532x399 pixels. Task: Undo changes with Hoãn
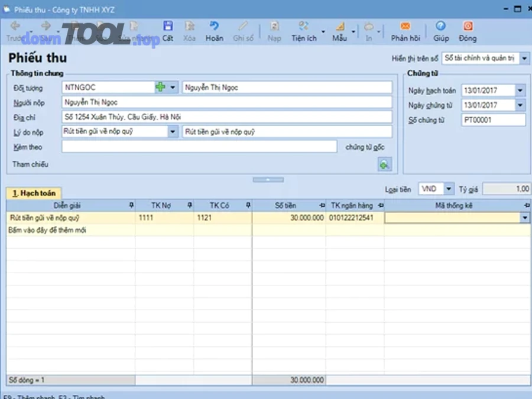coord(214,31)
